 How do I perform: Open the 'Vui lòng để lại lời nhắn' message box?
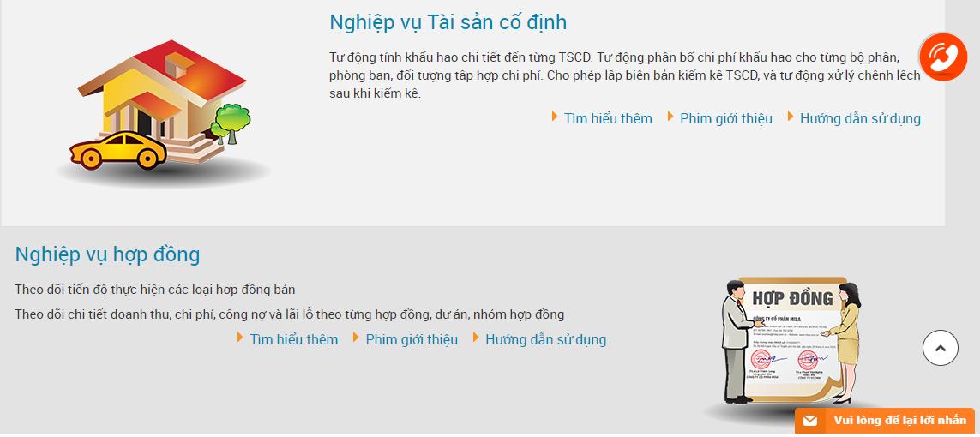click(884, 421)
